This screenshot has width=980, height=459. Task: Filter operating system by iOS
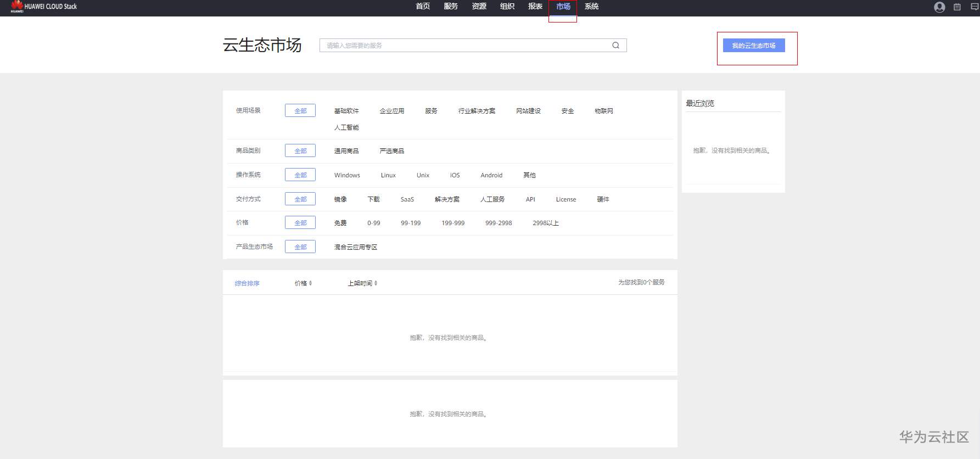pyautogui.click(x=455, y=175)
